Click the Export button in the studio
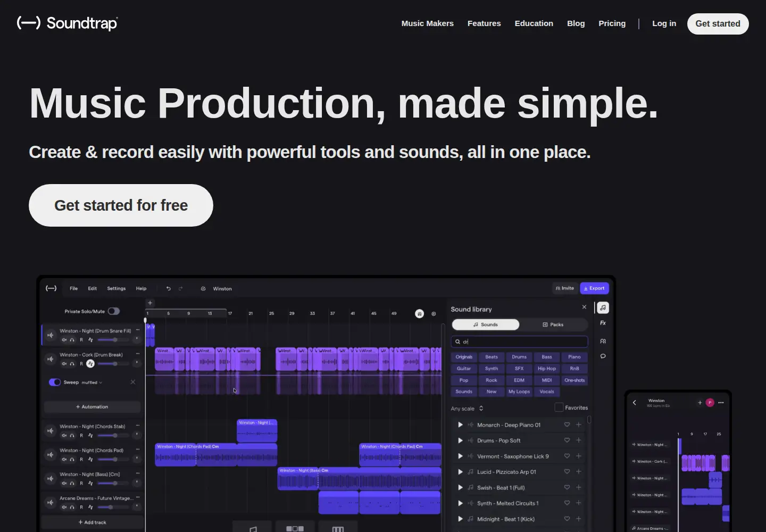Screen dimensions: 766x532 click(594, 288)
